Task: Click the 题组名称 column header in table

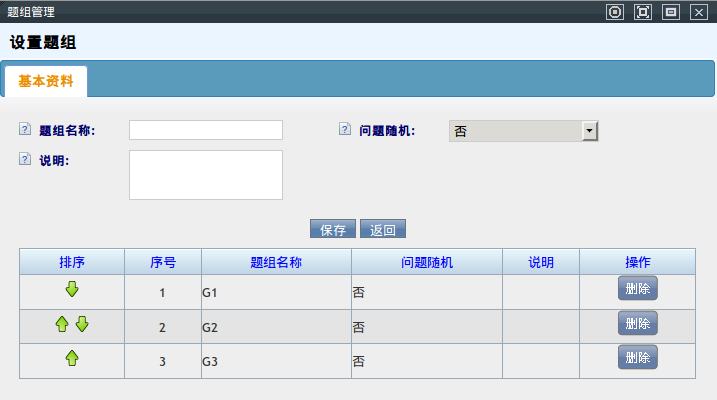Action: [x=276, y=262]
